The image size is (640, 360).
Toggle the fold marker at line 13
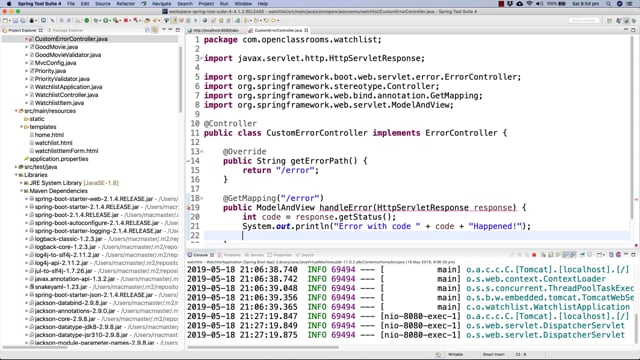coord(202,152)
